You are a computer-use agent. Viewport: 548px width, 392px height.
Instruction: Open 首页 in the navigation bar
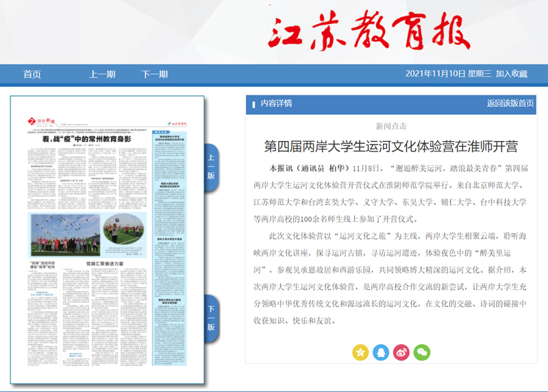32,74
